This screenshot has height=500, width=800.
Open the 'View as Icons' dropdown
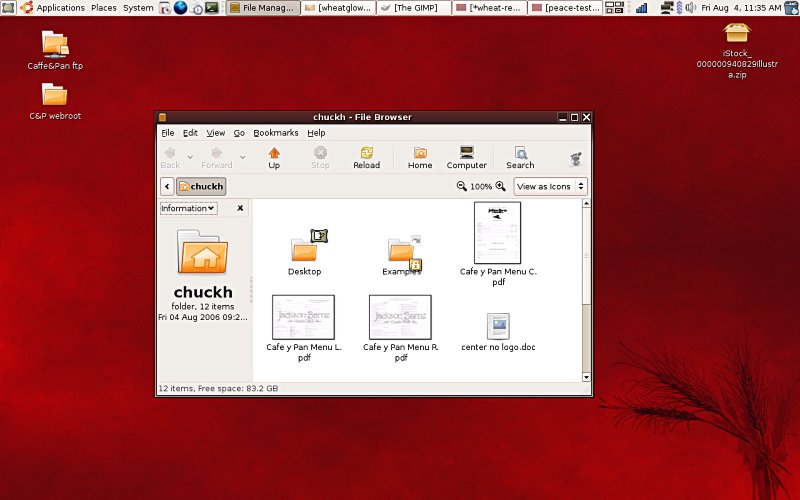pyautogui.click(x=550, y=186)
